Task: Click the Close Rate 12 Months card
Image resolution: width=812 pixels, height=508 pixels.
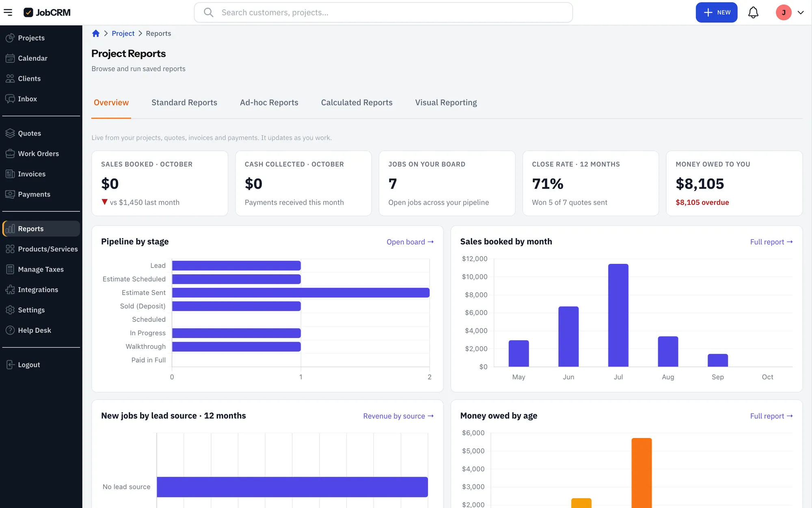Action: (590, 183)
